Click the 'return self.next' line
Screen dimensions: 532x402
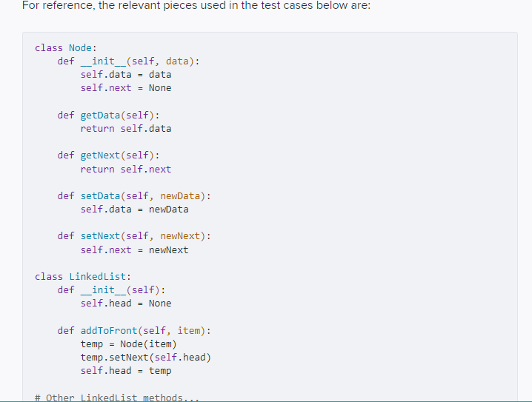coord(126,169)
